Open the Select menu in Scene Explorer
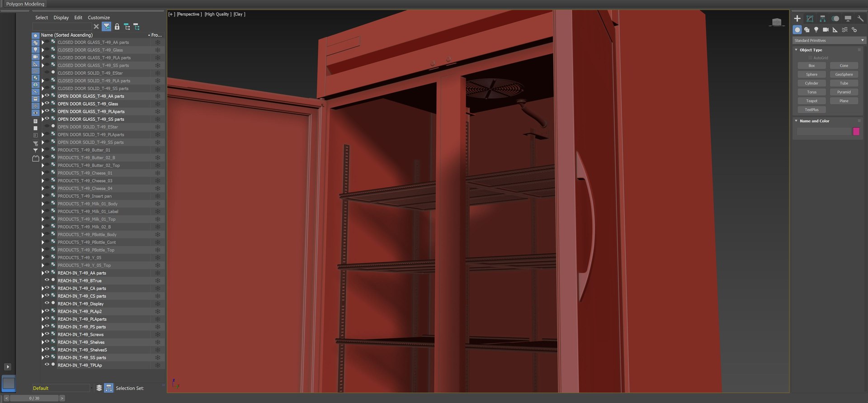This screenshot has height=403, width=868. click(42, 18)
